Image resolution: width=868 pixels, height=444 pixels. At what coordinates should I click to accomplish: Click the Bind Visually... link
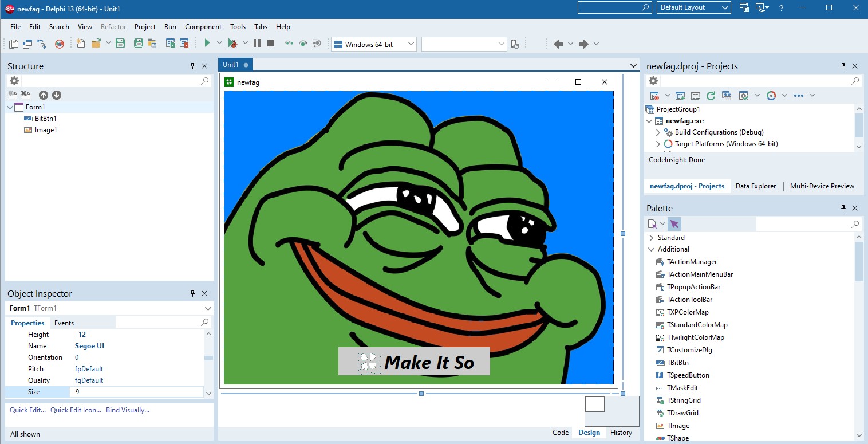[128, 410]
